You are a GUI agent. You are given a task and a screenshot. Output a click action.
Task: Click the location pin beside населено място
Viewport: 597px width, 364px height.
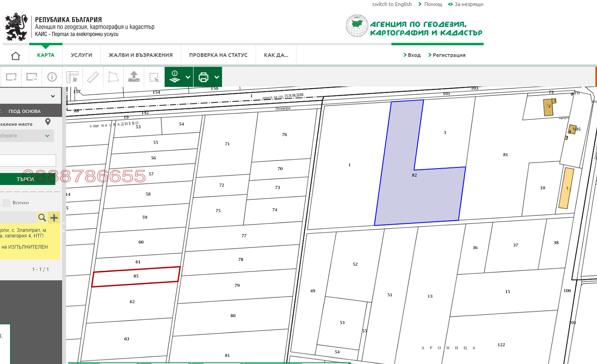pyautogui.click(x=48, y=121)
